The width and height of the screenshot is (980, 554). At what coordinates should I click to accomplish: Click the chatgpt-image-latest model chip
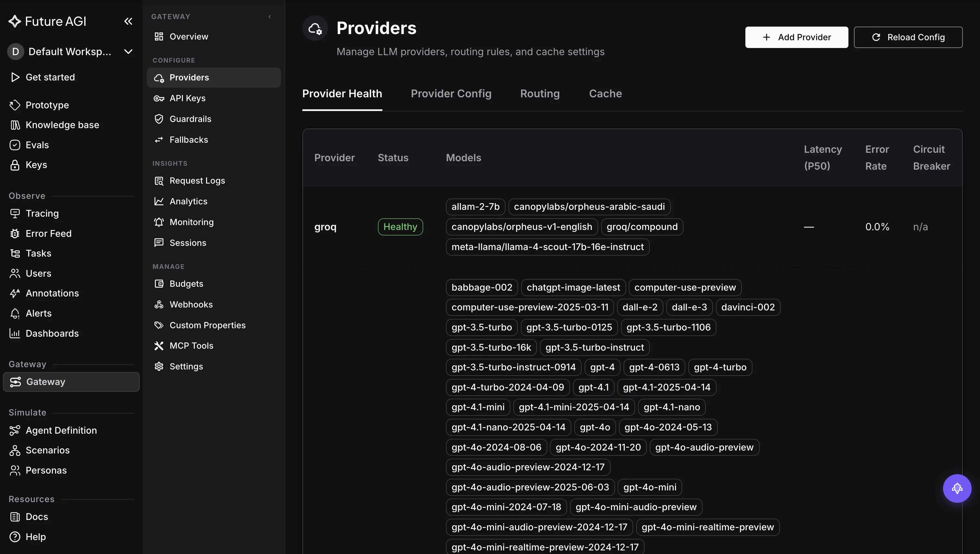(x=573, y=287)
